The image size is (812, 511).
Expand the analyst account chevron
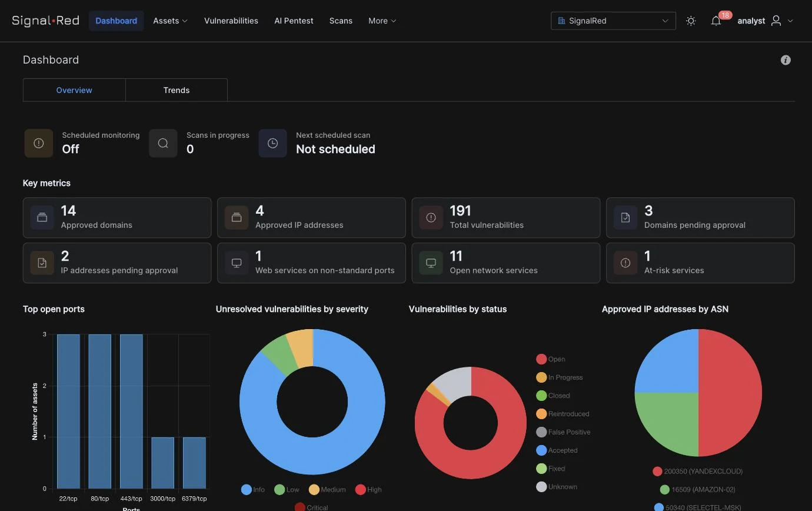coord(790,21)
